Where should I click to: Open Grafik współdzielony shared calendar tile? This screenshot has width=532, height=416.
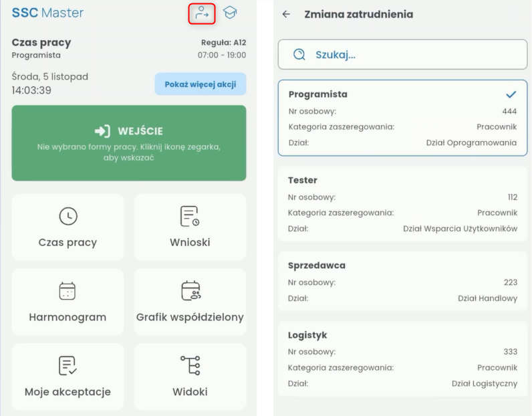coord(190,302)
